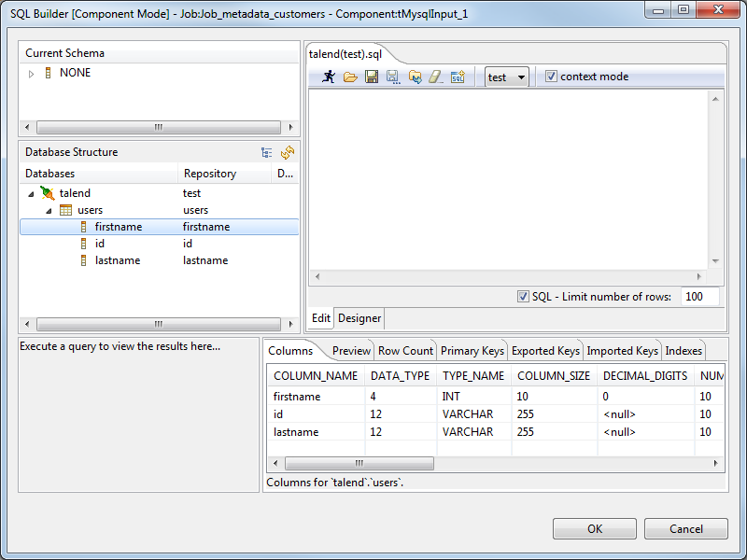
Task: Confirm with the OK button
Action: click(594, 528)
